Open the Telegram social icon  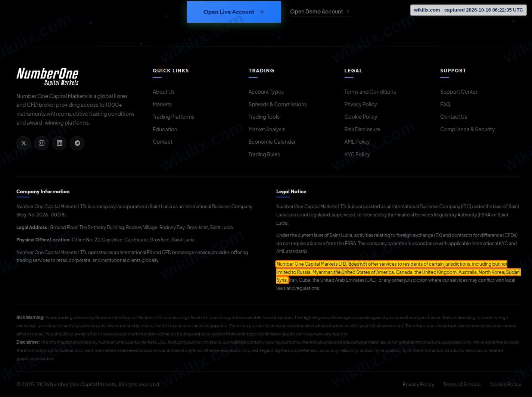point(77,143)
